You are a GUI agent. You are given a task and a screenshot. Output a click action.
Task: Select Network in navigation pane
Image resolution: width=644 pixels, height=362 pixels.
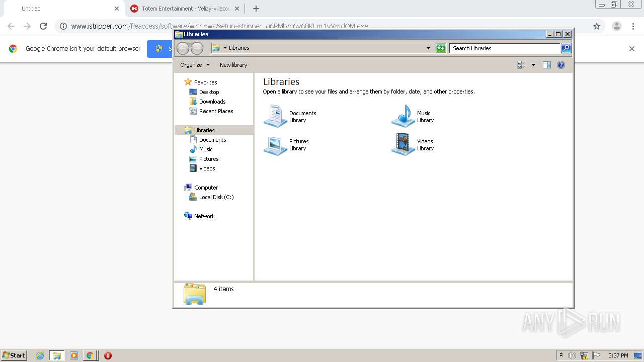(204, 216)
